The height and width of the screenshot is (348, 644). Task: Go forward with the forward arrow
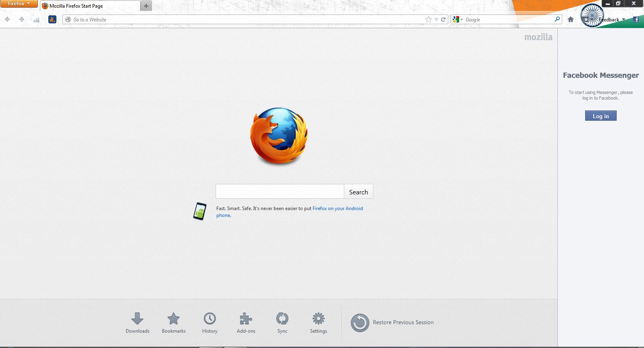click(x=22, y=19)
